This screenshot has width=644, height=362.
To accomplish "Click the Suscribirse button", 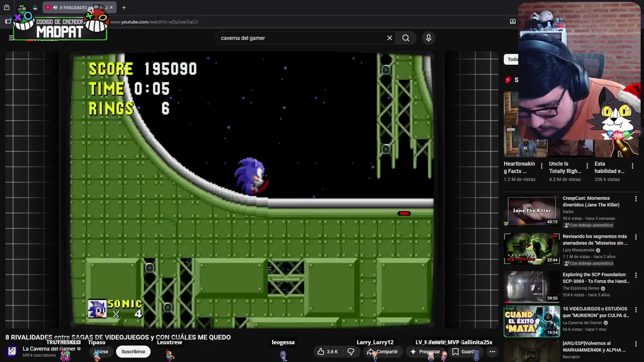I will pos(133,351).
